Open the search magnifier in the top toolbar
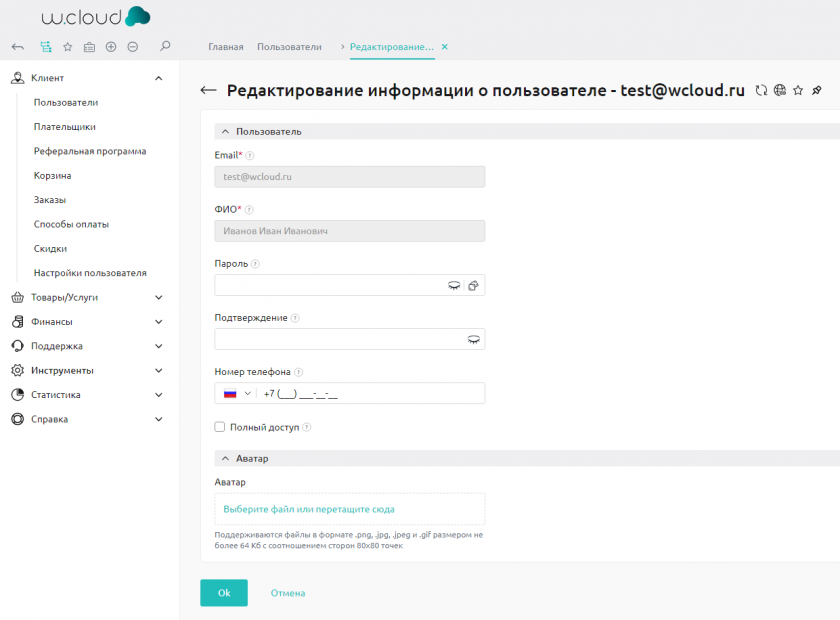Viewport: 840px width, 620px height. click(165, 46)
